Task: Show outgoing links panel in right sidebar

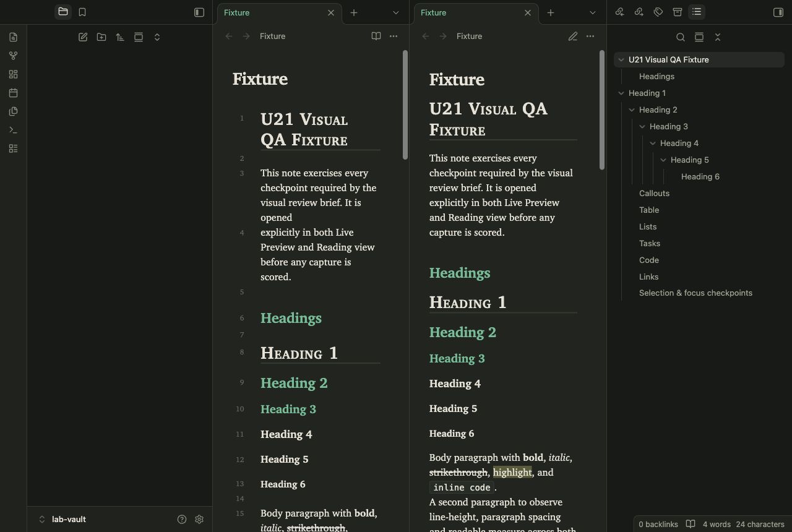Action: pyautogui.click(x=639, y=12)
